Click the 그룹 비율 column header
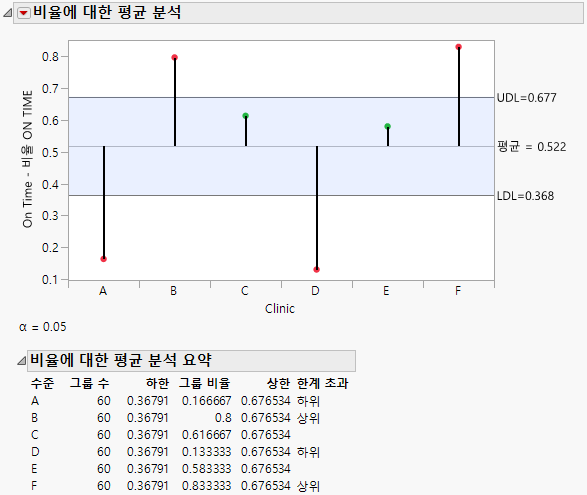 pyautogui.click(x=204, y=383)
